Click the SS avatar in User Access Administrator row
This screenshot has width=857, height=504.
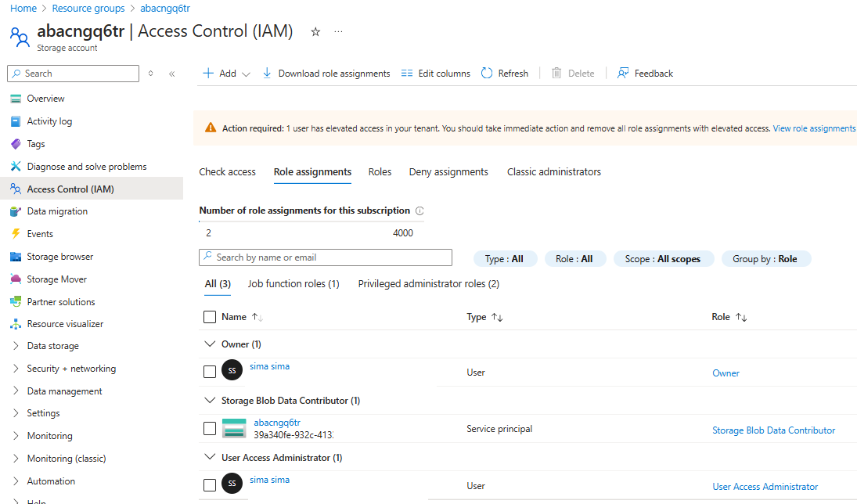pyautogui.click(x=232, y=483)
